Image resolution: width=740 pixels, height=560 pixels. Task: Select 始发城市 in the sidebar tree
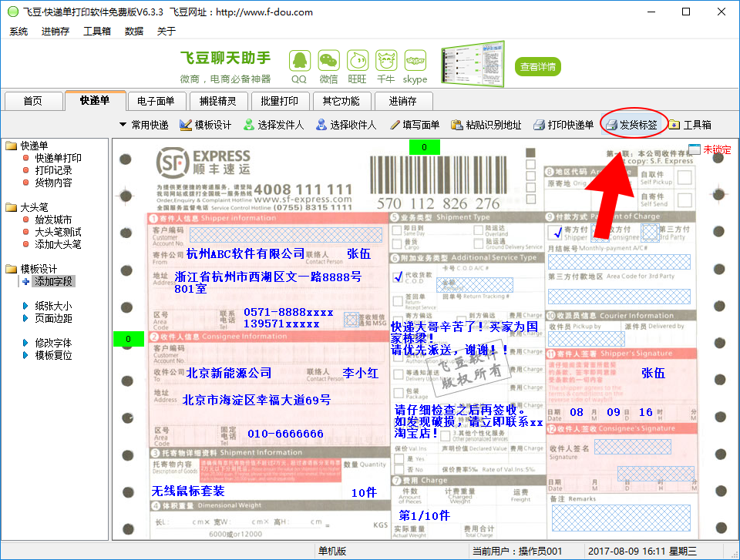pyautogui.click(x=53, y=220)
